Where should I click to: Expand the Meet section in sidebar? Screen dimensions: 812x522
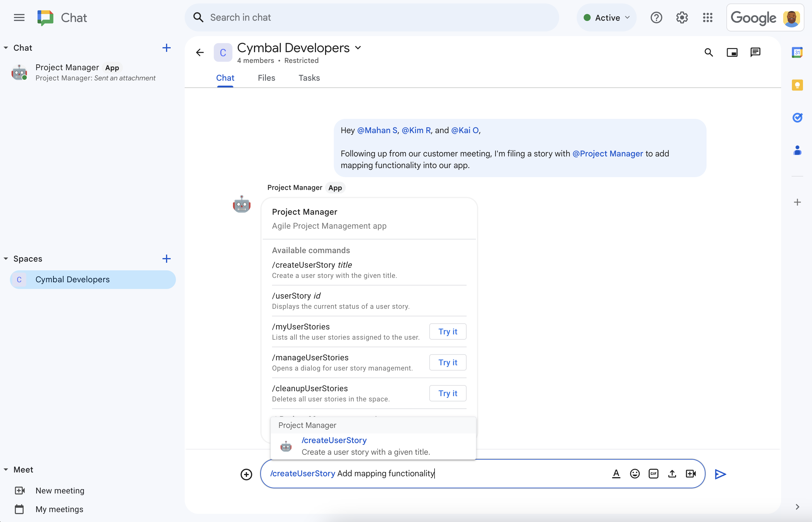[6, 469]
